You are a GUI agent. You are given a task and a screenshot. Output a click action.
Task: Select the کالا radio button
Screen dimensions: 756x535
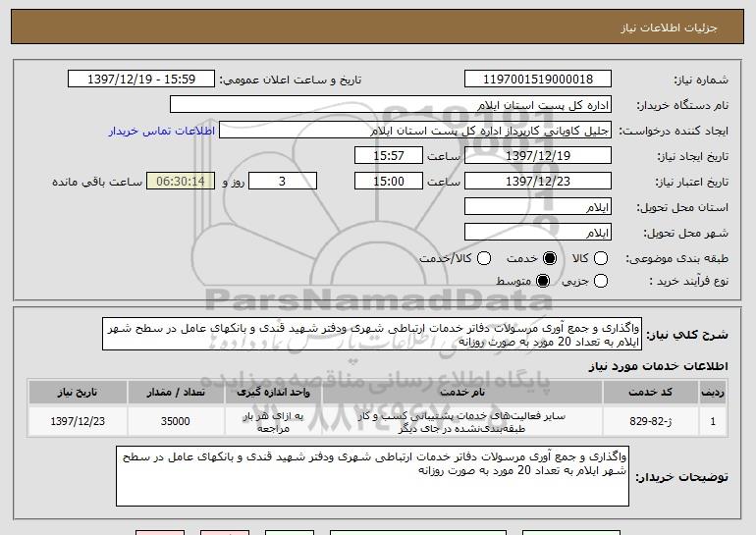601,258
